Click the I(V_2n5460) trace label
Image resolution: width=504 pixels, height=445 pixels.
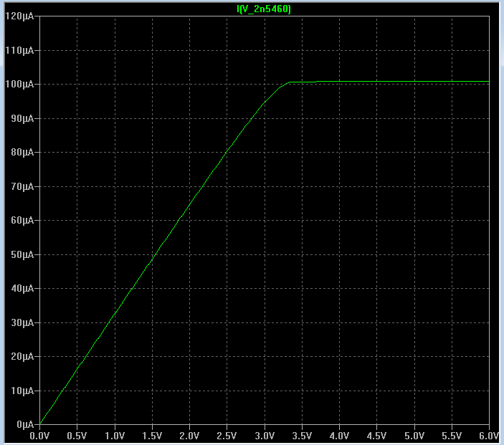click(264, 9)
